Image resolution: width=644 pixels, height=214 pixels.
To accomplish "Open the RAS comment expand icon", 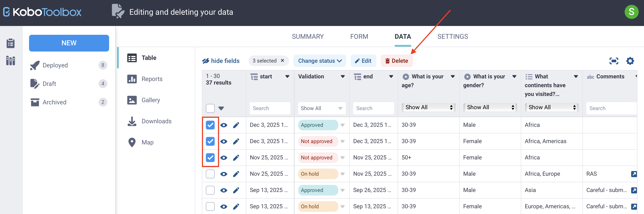I will coord(633,174).
